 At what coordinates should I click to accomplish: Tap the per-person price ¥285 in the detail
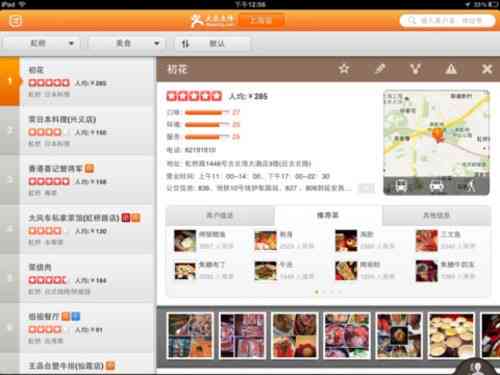(x=248, y=96)
